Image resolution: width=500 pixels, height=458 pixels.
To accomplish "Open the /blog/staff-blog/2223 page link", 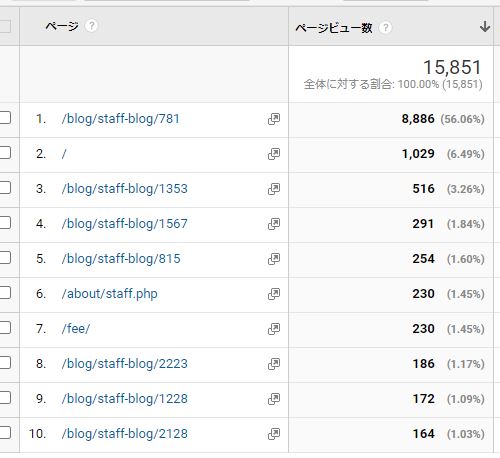I will click(x=125, y=364).
